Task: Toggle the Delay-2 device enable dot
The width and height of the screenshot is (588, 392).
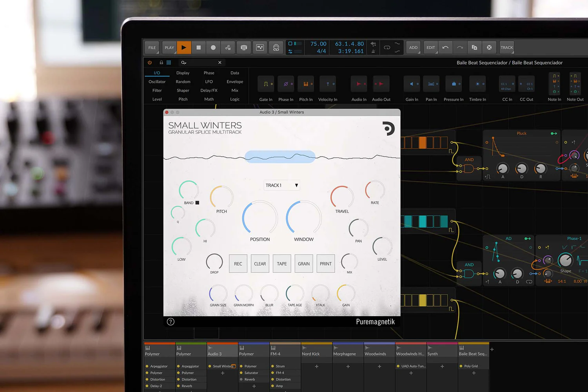Action: point(147,386)
